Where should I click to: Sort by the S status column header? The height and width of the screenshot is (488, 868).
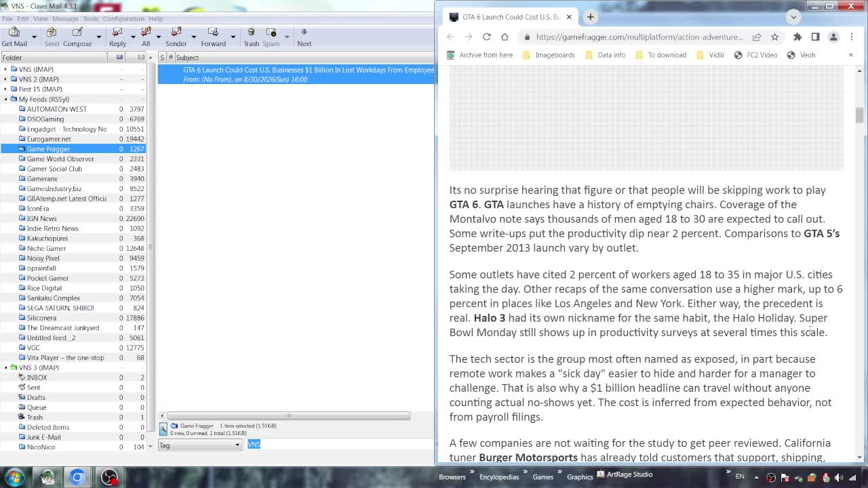[x=162, y=58]
